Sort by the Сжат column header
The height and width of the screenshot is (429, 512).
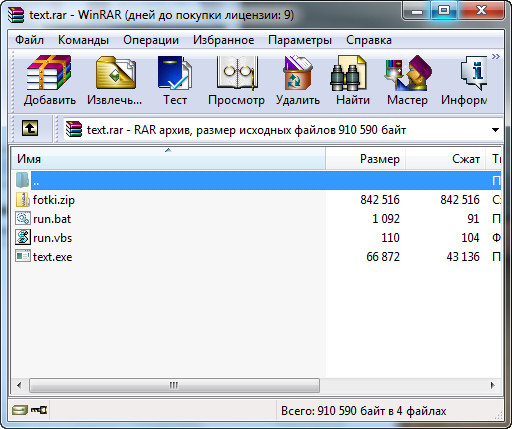tap(446, 159)
